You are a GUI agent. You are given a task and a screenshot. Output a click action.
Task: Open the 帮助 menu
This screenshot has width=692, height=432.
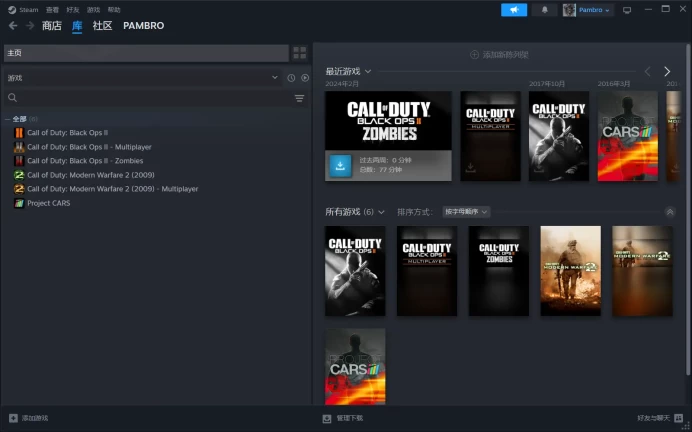coord(114,10)
